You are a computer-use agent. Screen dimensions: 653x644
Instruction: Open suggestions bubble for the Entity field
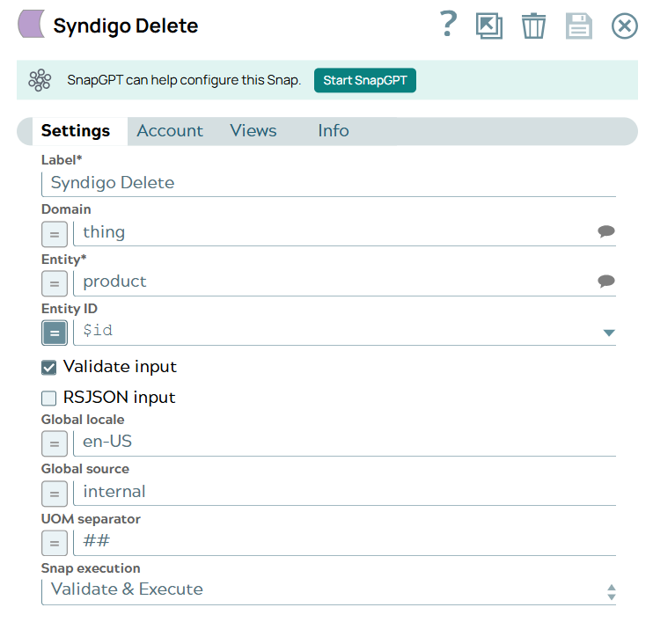(x=605, y=282)
